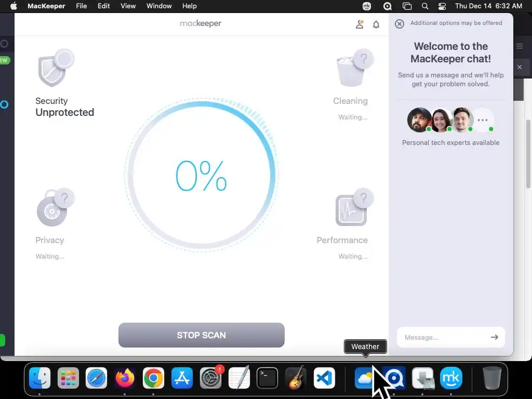Open the Window menu
The height and width of the screenshot is (399, 532).
(159, 6)
